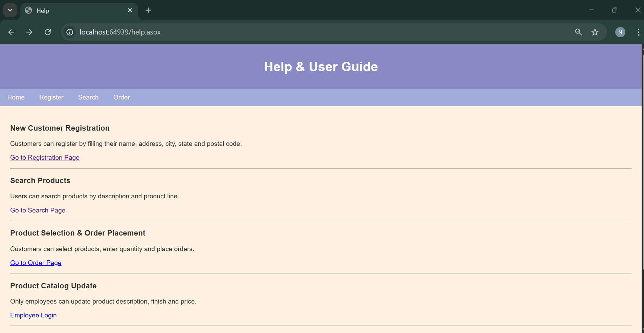Image resolution: width=644 pixels, height=333 pixels.
Task: Expand the browser window with maximize control
Action: point(614,10)
